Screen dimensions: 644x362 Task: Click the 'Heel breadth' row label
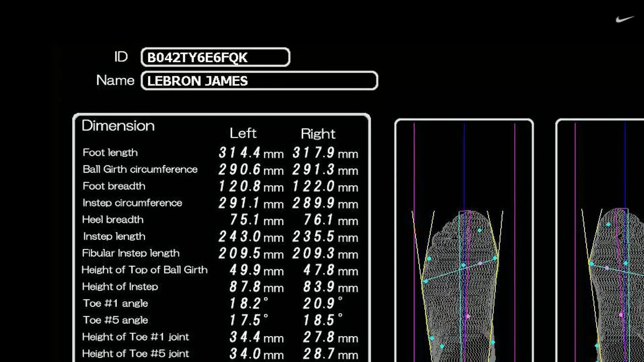click(x=113, y=220)
